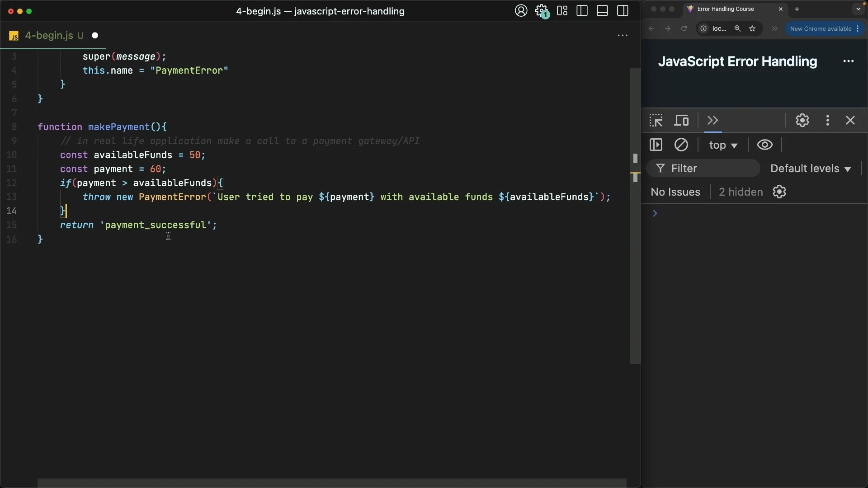
Task: Open the DevTools device toolbar icon
Action: [681, 121]
